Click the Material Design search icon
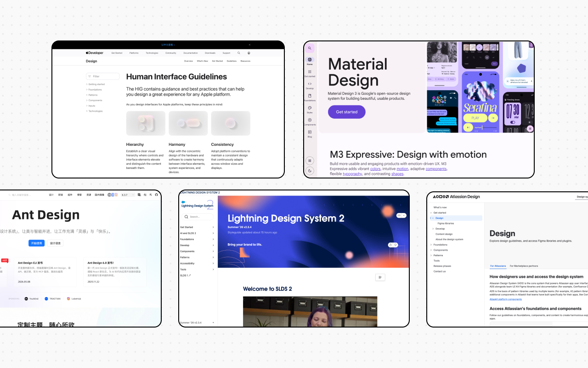Image resolution: width=588 pixels, height=368 pixels. 310,48
